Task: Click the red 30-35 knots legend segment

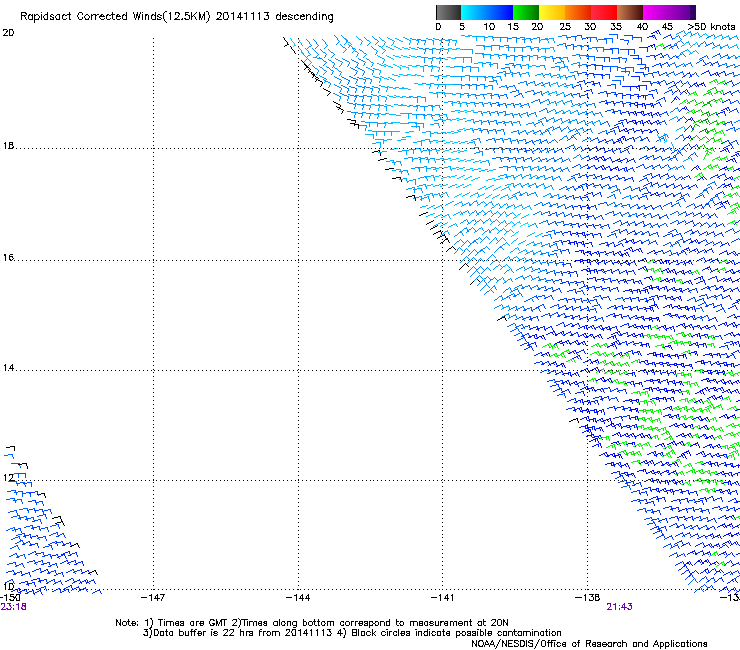Action: pyautogui.click(x=604, y=12)
